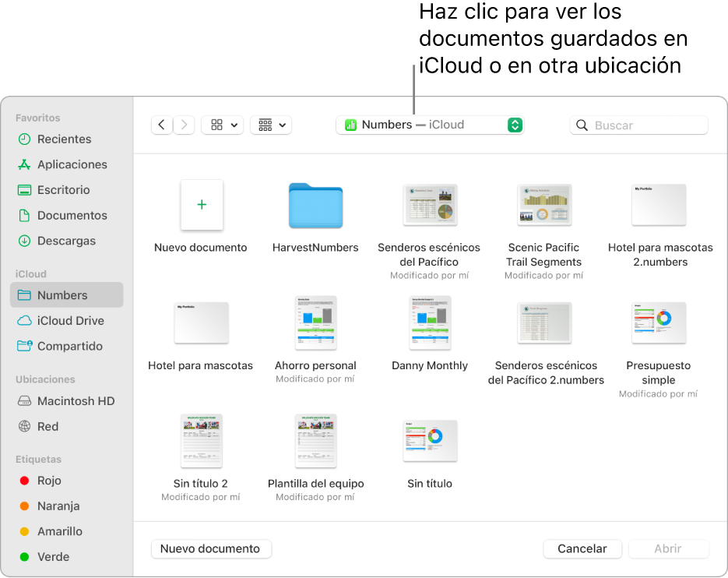Select the Naranja orange tag

pos(25,506)
